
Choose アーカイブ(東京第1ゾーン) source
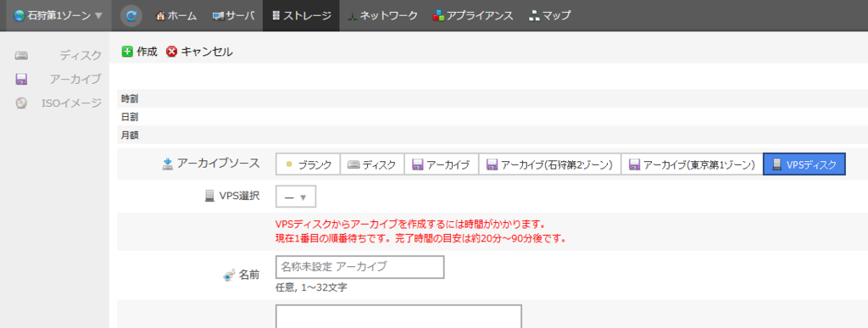pyautogui.click(x=692, y=164)
